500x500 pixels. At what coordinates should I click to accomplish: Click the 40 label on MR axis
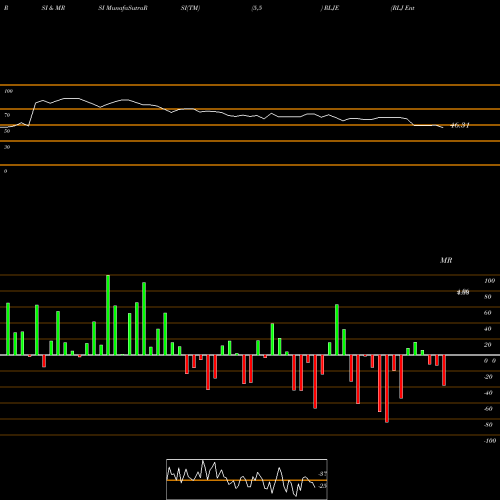[488, 329]
